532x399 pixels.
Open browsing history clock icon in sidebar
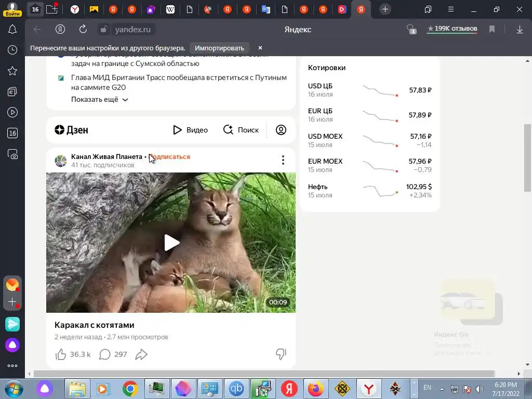pos(12,50)
